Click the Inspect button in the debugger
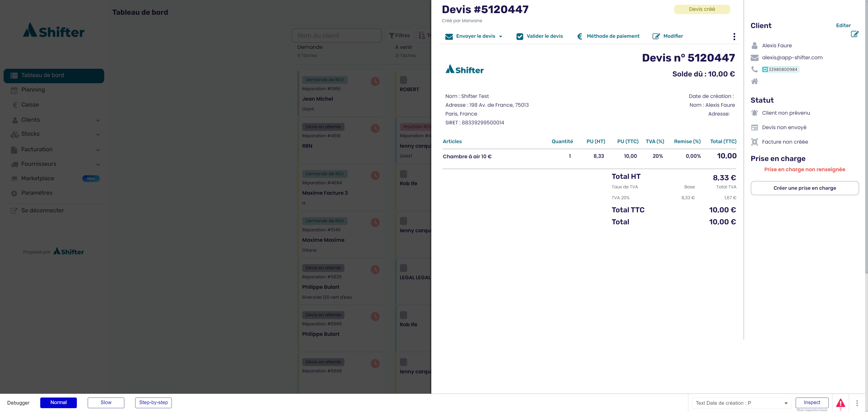The image size is (868, 412). coord(812,402)
